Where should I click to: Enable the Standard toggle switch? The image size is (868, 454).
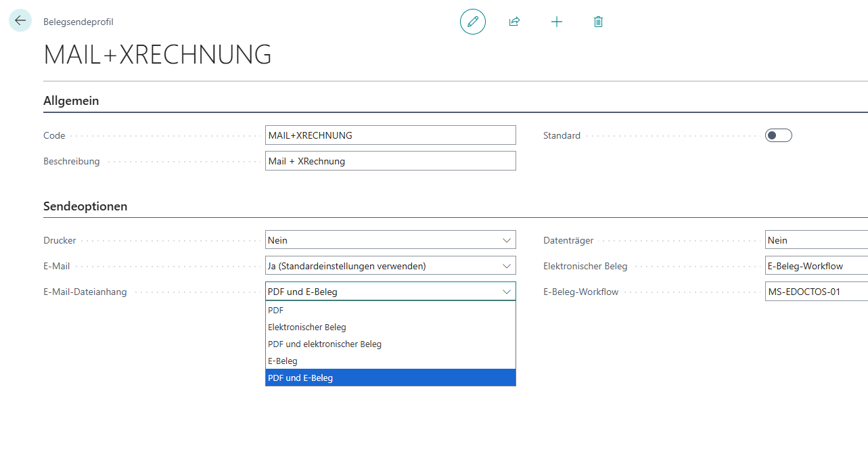[x=777, y=135]
